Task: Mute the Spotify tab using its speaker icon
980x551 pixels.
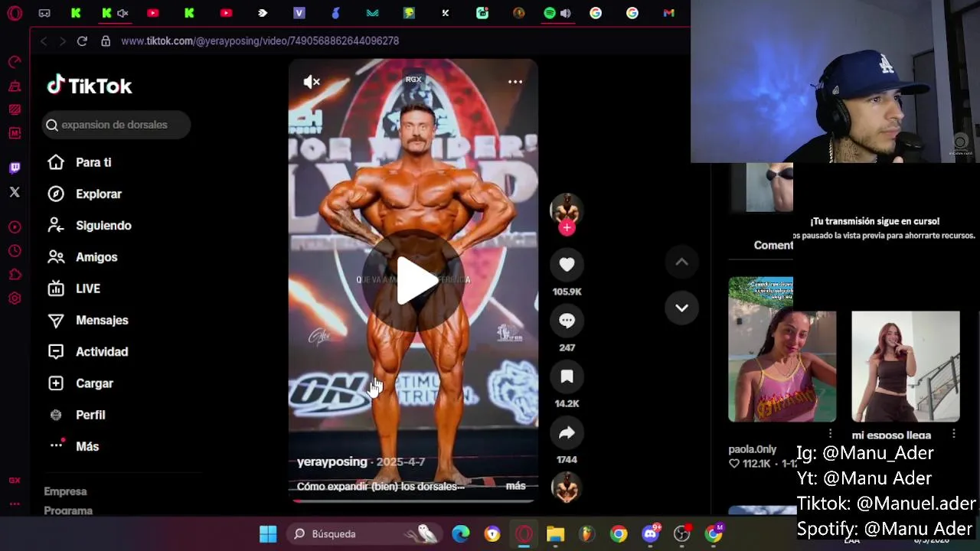Action: [x=565, y=13]
